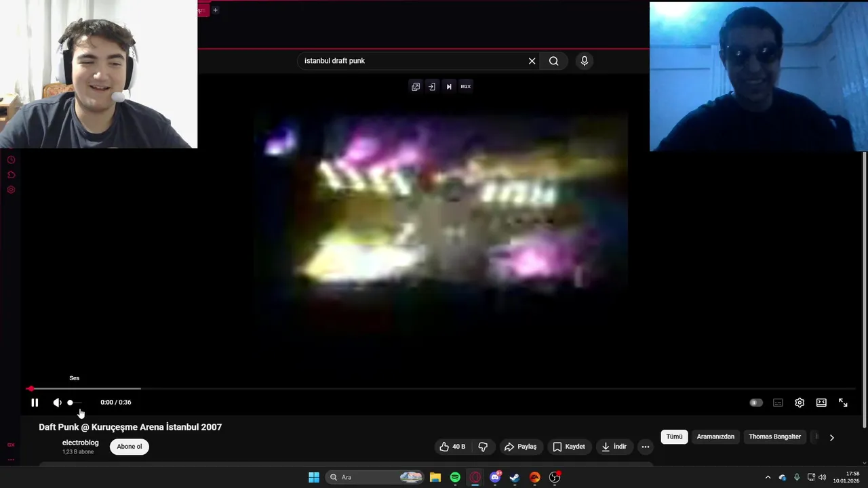Image resolution: width=868 pixels, height=488 pixels.
Task: Clear the search box text
Action: [532, 61]
